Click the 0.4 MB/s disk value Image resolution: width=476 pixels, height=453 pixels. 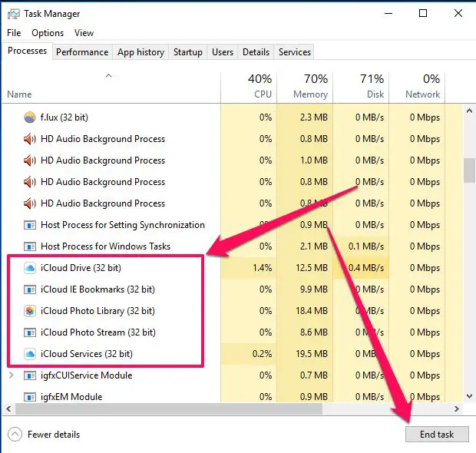point(366,268)
